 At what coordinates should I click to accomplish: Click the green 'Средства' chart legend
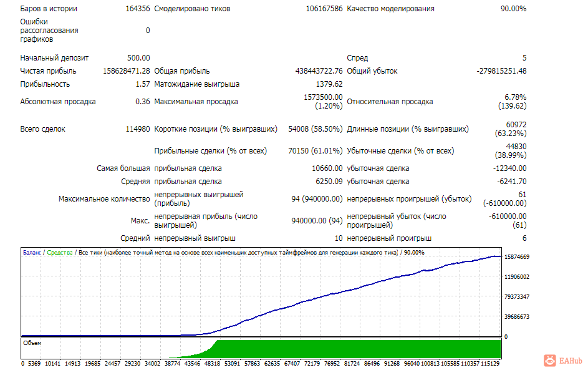coord(60,253)
